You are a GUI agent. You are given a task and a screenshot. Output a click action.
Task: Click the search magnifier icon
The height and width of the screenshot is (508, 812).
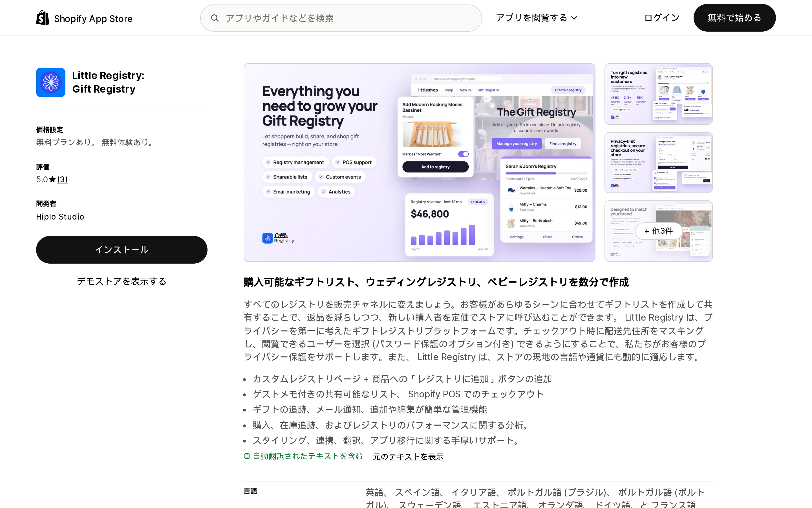tap(215, 18)
